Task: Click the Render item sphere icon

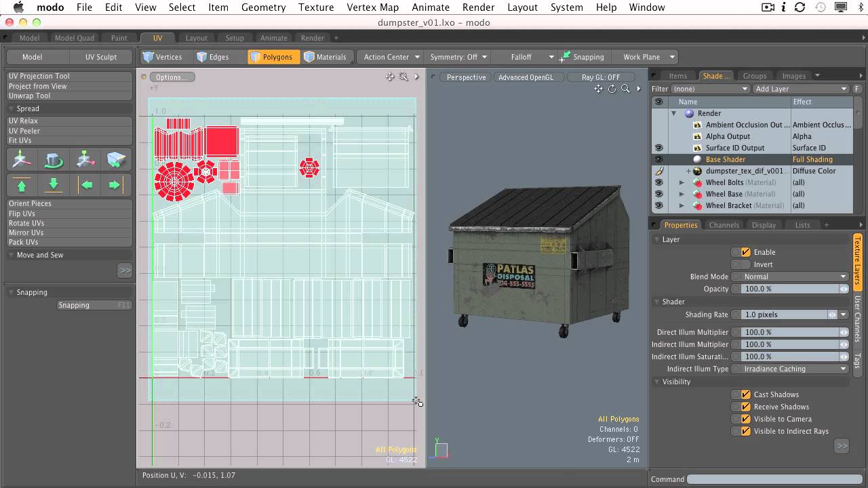Action: point(689,113)
